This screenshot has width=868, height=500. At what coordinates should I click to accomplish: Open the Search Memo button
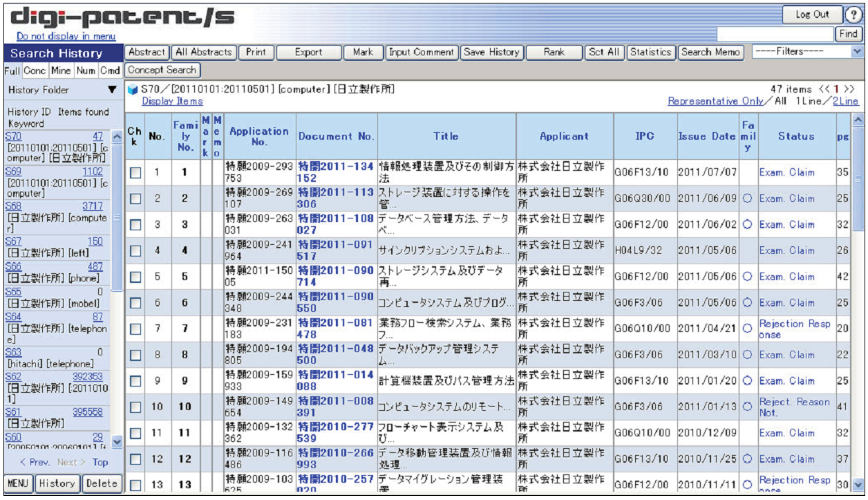tap(711, 52)
